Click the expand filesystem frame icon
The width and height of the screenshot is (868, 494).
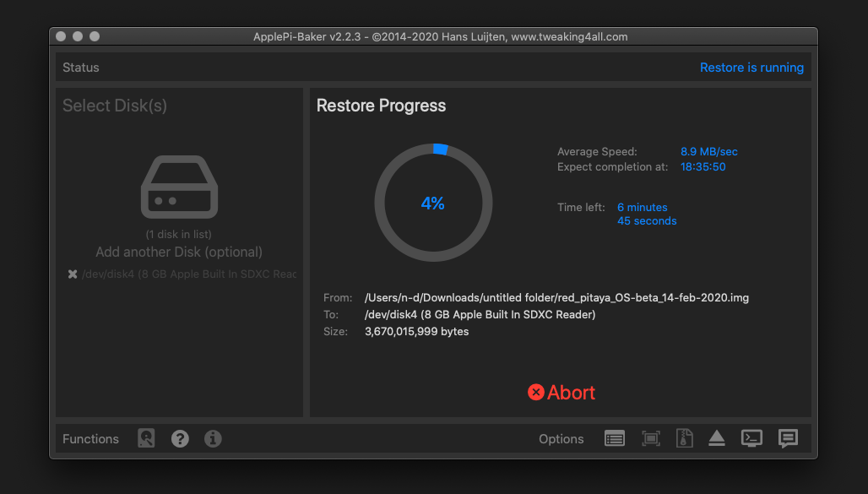pos(651,438)
